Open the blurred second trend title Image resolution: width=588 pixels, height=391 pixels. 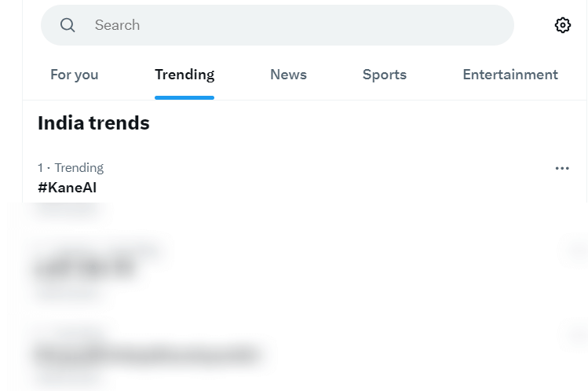(x=85, y=269)
